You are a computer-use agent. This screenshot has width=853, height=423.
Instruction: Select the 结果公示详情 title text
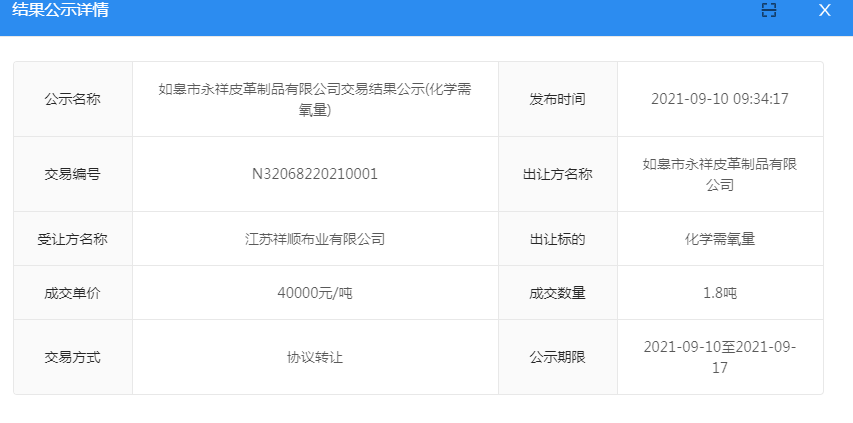60,10
